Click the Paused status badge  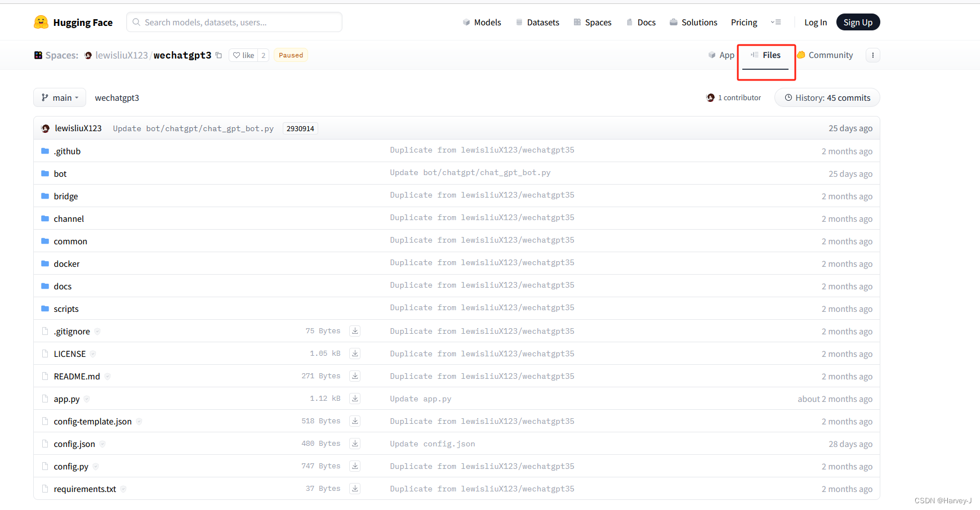tap(291, 55)
